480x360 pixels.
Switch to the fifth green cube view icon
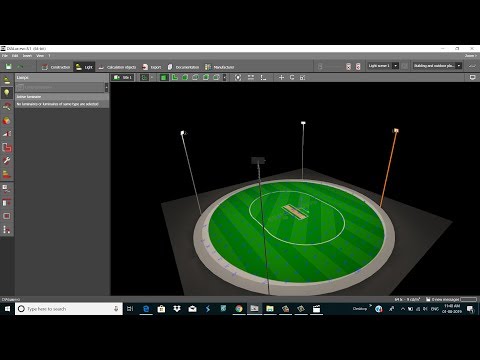click(x=206, y=77)
